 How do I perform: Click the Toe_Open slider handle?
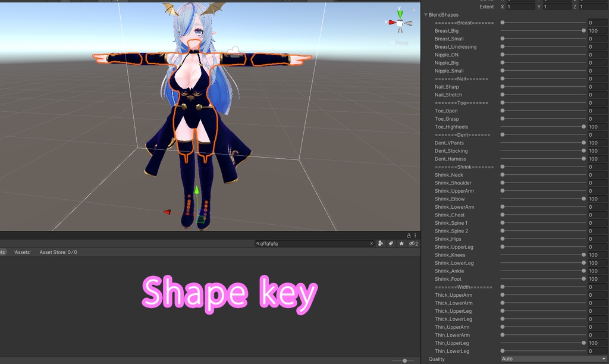(x=503, y=111)
